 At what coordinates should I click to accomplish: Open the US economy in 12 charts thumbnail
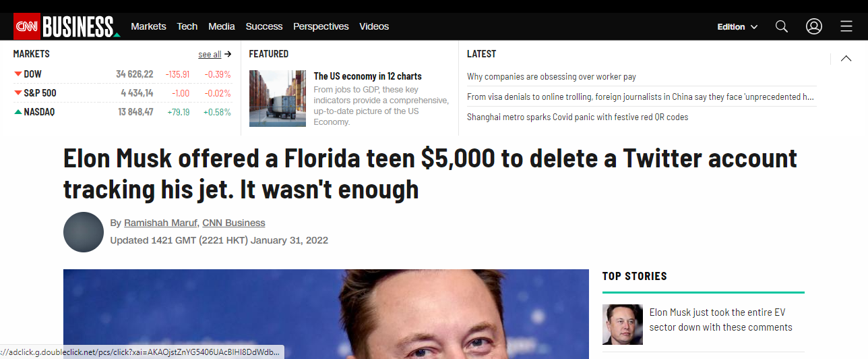278,99
